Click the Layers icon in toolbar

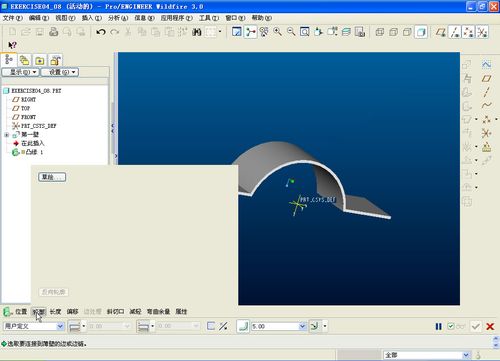point(346,32)
